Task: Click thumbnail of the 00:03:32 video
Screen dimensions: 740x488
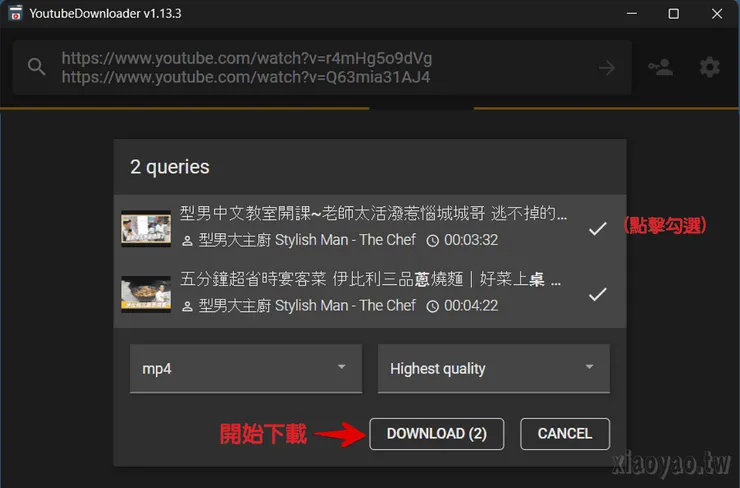Action: (x=146, y=228)
